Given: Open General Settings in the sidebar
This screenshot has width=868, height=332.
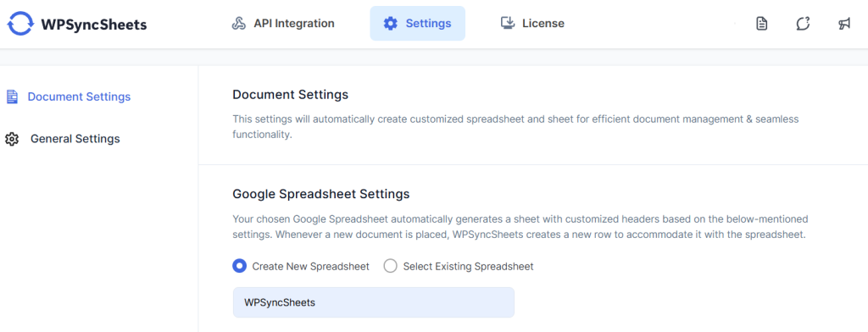Looking at the screenshot, I should pyautogui.click(x=63, y=139).
